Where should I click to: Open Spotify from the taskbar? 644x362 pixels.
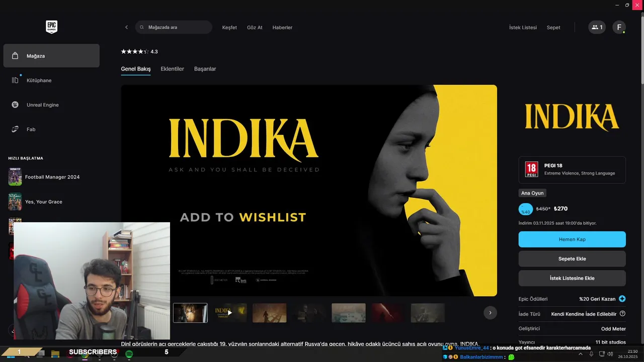coord(129,354)
